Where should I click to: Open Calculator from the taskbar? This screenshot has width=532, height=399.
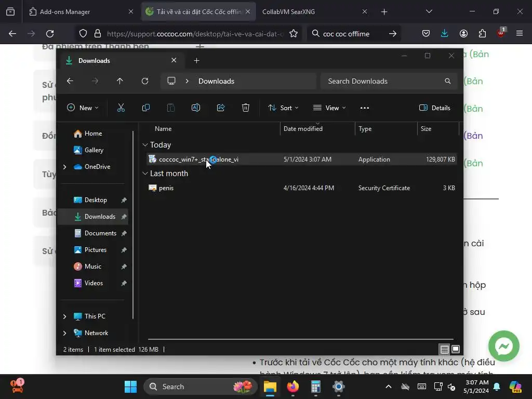[x=316, y=387]
